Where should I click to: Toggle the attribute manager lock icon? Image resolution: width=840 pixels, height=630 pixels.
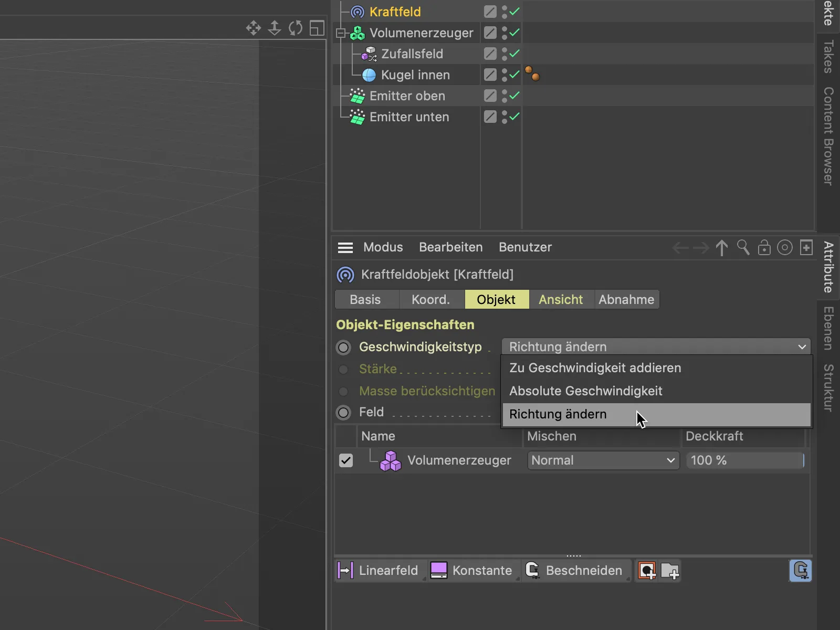[x=764, y=247]
